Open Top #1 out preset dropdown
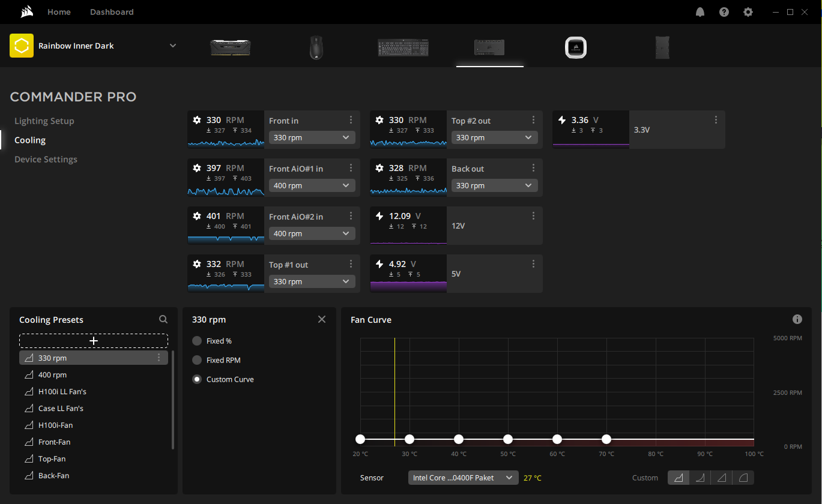 pos(312,281)
